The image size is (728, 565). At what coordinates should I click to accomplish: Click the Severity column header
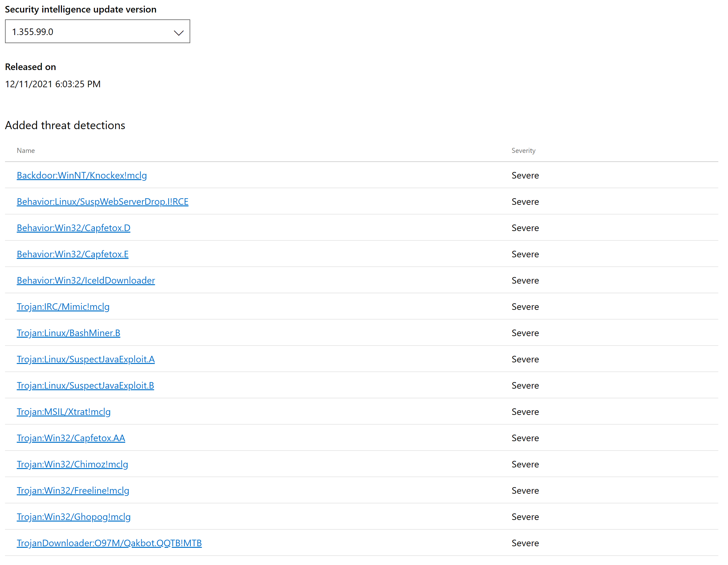click(523, 151)
